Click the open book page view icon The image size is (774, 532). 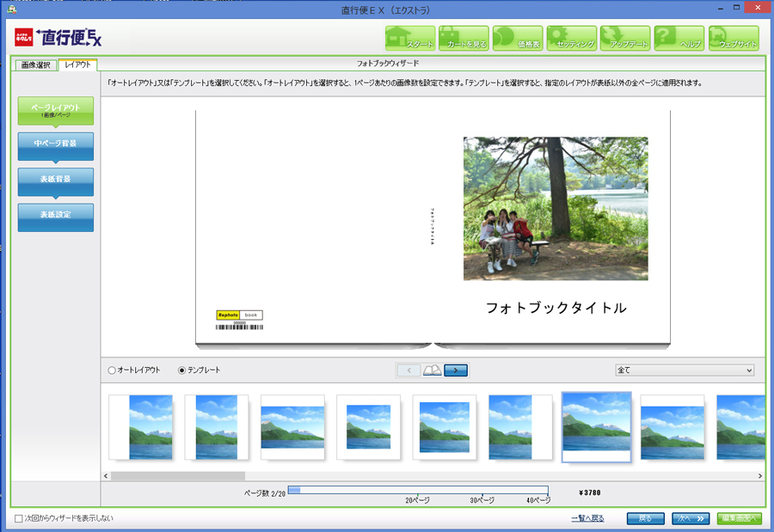click(433, 370)
